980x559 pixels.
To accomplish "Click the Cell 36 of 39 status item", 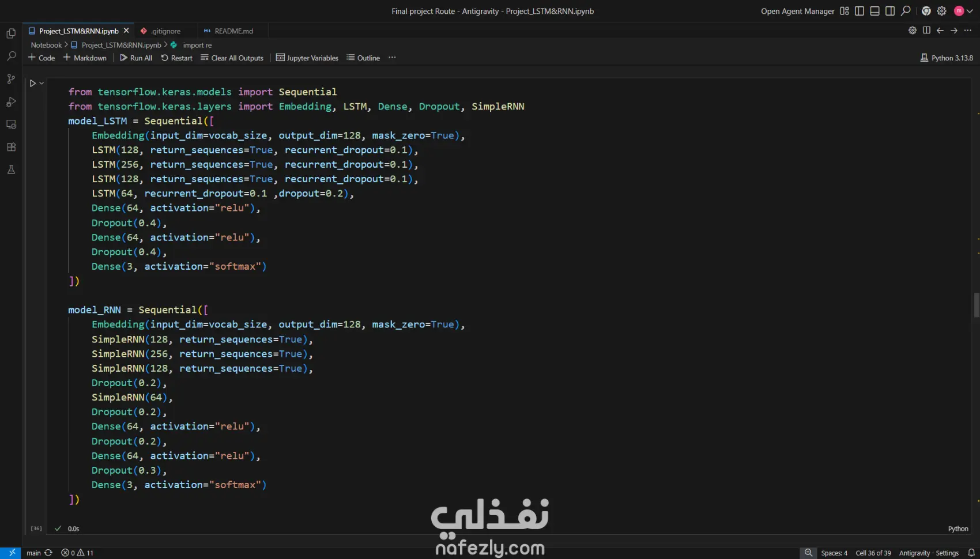I will coord(873,553).
